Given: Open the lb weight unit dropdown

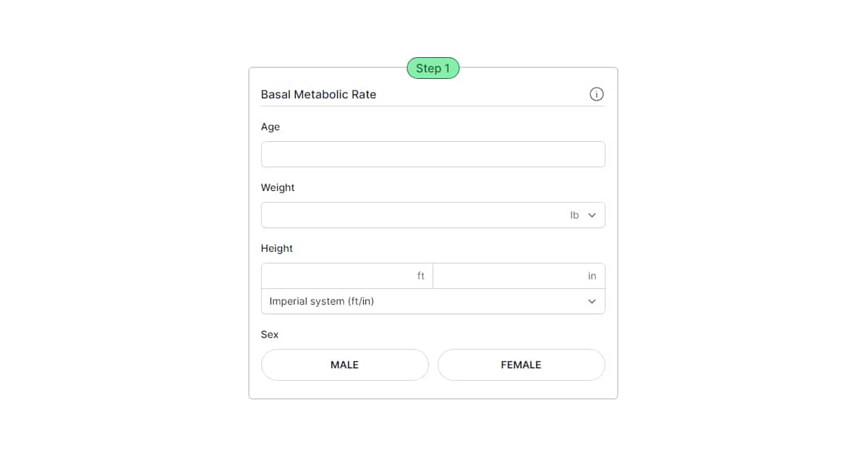Looking at the screenshot, I should [583, 215].
